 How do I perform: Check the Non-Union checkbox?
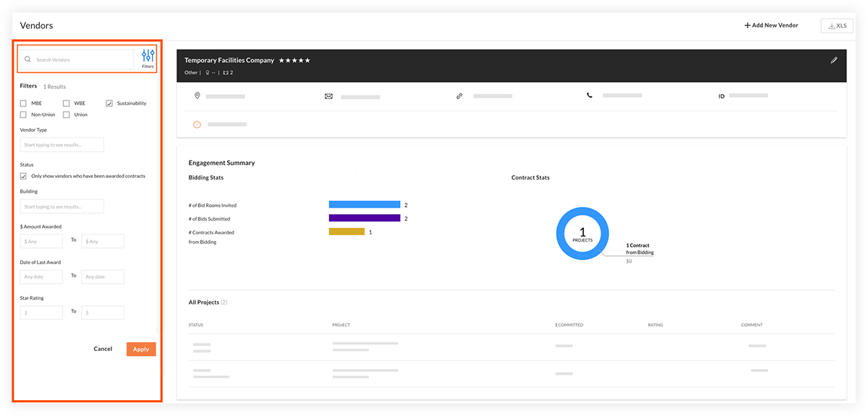click(x=23, y=114)
